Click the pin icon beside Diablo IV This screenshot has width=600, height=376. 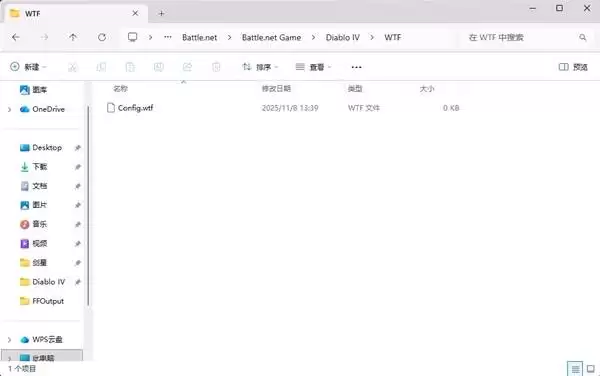click(78, 282)
